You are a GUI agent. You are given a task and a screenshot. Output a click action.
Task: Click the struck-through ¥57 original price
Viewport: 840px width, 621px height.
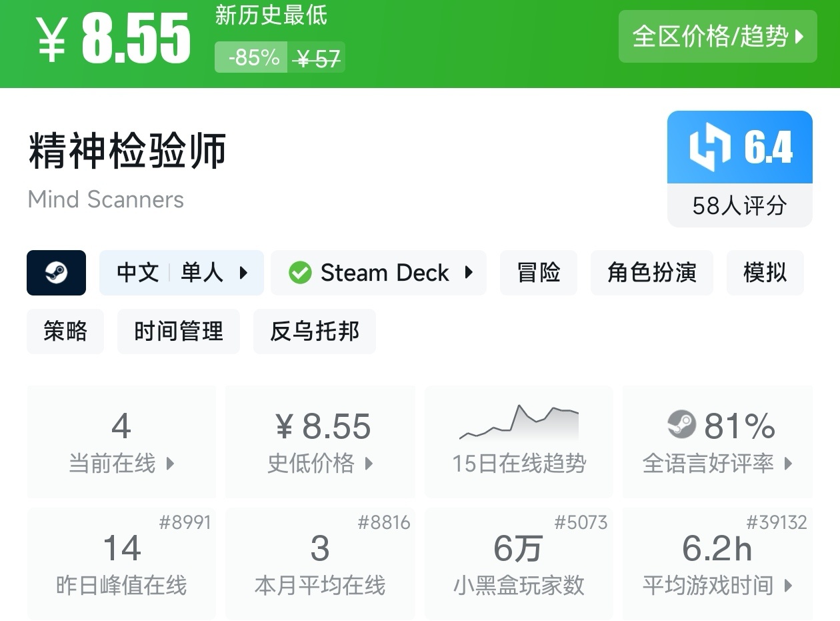click(x=318, y=59)
